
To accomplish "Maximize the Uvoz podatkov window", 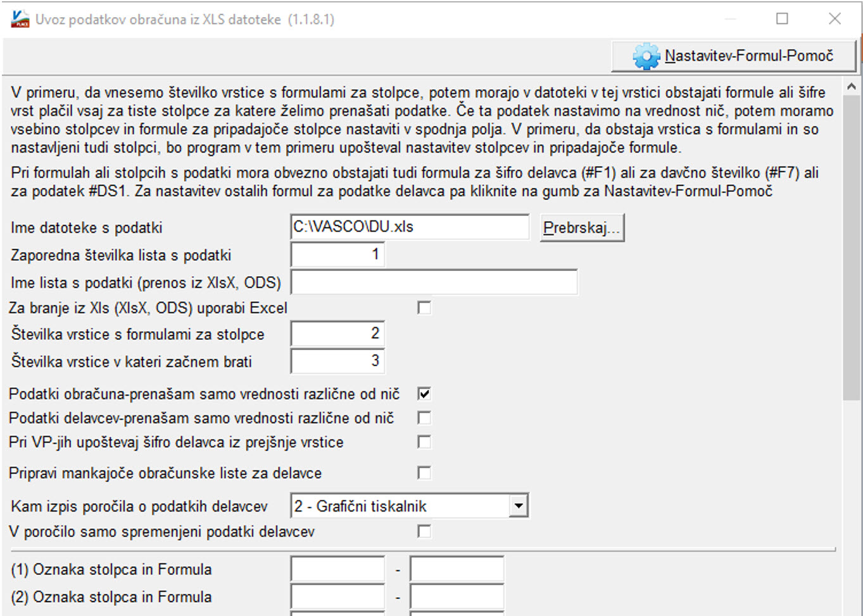I will point(783,19).
